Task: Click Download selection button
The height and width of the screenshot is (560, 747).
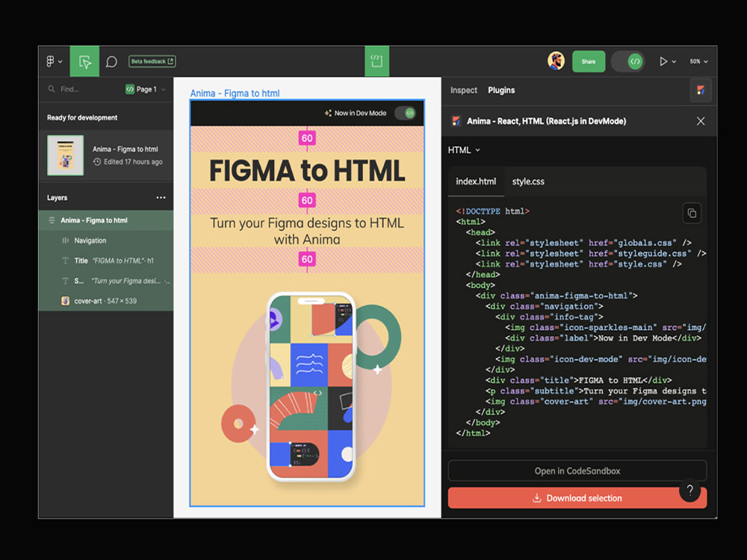Action: click(x=577, y=498)
